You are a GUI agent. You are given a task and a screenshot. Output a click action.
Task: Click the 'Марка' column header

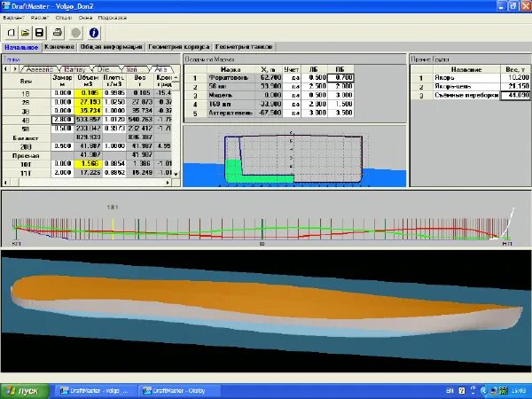pos(231,69)
